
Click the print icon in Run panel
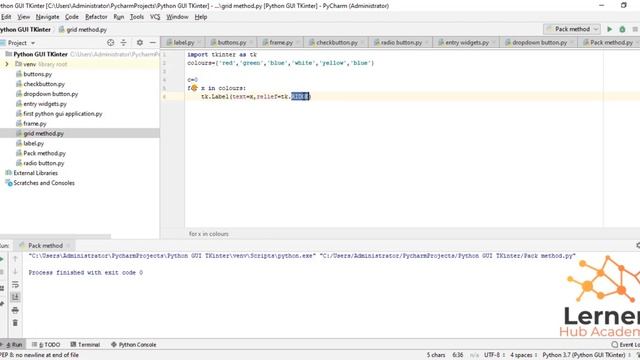15,310
